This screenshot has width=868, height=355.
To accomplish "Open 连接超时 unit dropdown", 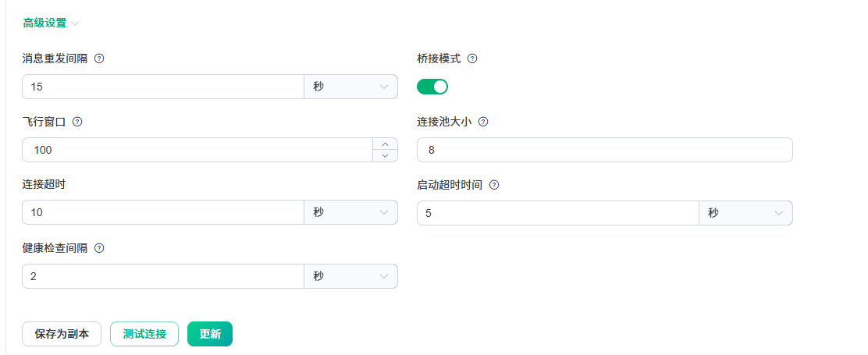I will click(350, 212).
